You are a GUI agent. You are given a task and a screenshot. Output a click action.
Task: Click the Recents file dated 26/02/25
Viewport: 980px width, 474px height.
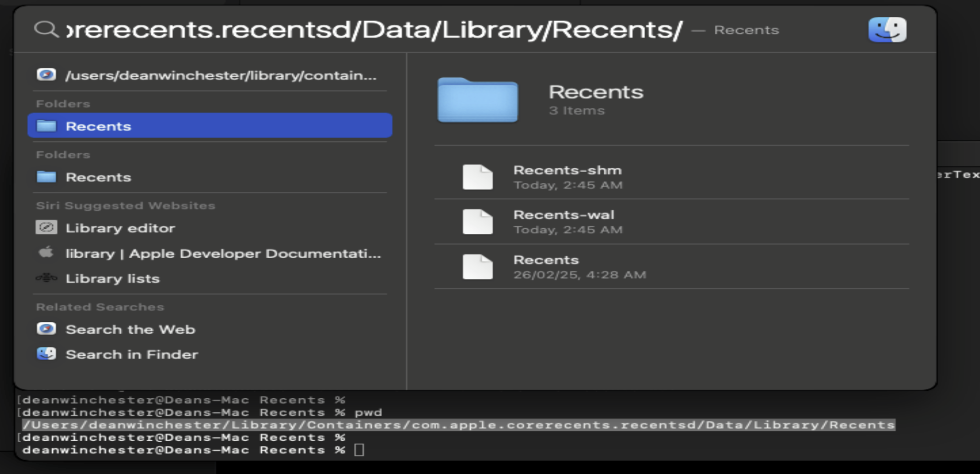click(546, 266)
